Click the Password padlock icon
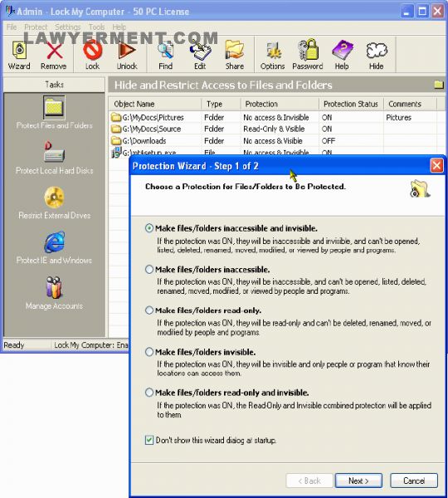Screen dimensions: 448x498 coord(307,56)
